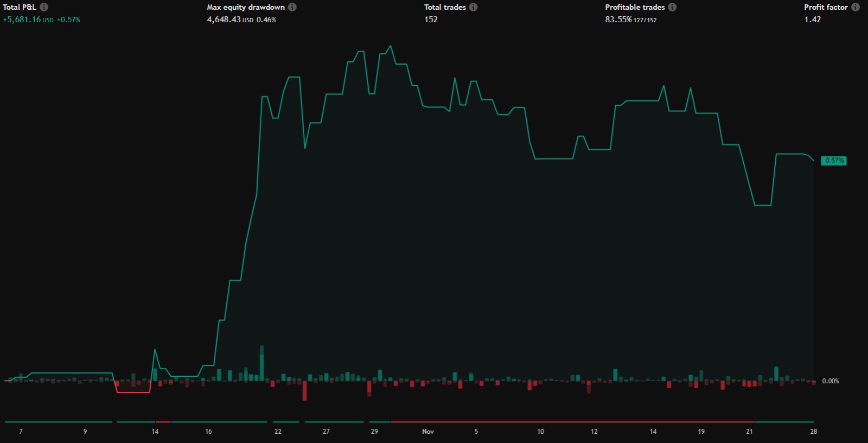Select the Profit factor value 1.42
The image size is (868, 443).
[812, 20]
